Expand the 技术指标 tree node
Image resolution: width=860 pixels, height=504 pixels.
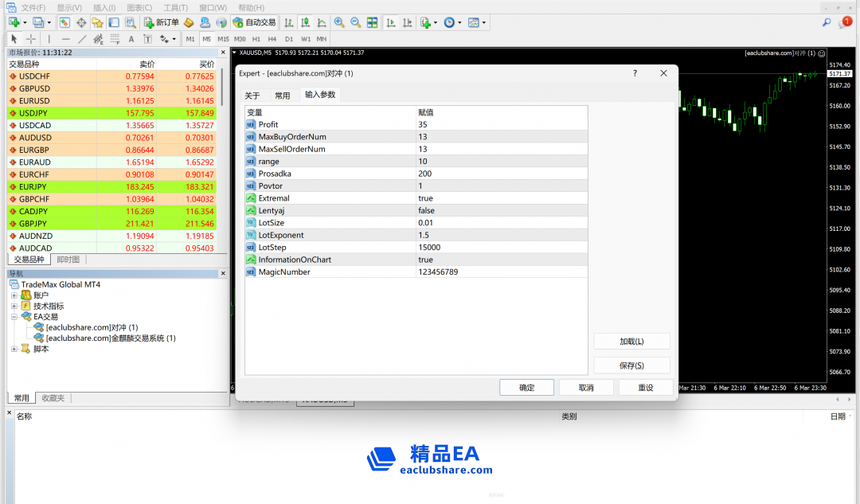click(x=14, y=306)
